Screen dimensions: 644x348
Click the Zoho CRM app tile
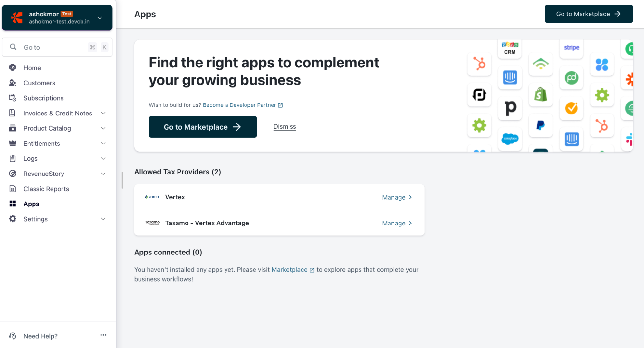click(510, 49)
